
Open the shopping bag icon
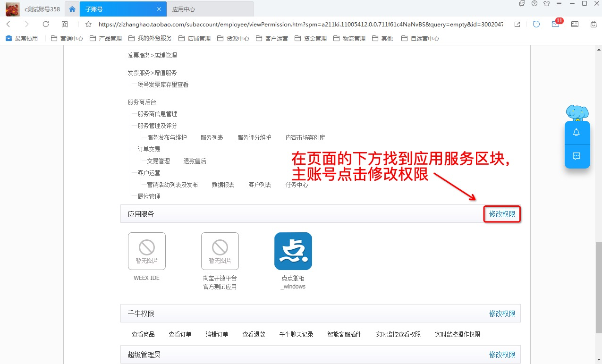tap(594, 24)
